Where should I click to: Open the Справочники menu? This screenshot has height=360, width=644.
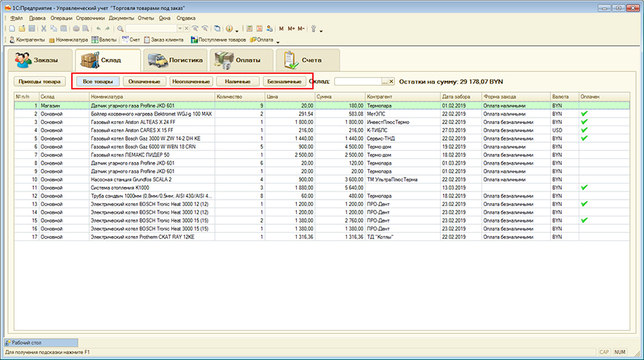pos(91,16)
